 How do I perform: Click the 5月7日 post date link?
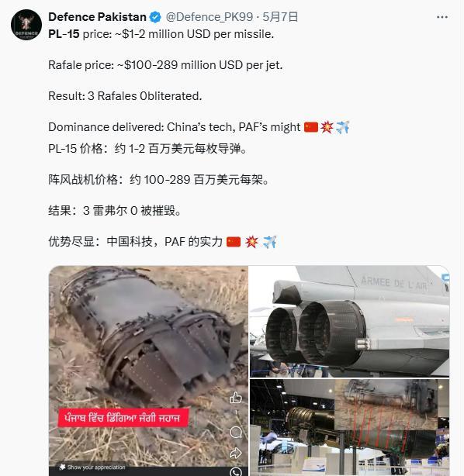click(280, 17)
